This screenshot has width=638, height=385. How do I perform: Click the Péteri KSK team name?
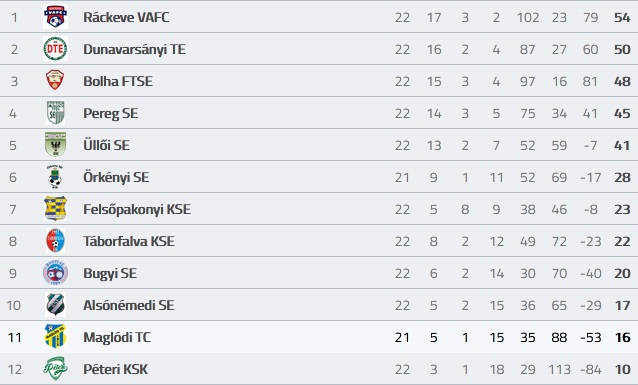pos(116,369)
